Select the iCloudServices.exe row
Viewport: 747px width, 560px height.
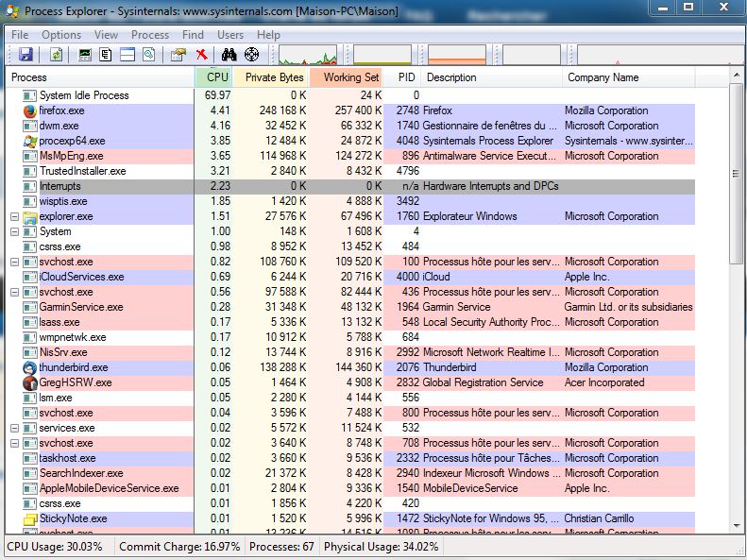(x=350, y=277)
